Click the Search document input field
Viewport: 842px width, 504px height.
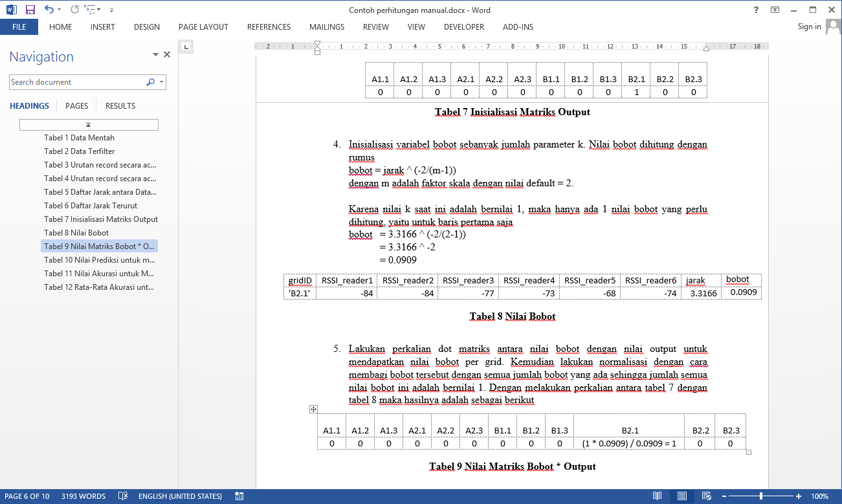[76, 82]
